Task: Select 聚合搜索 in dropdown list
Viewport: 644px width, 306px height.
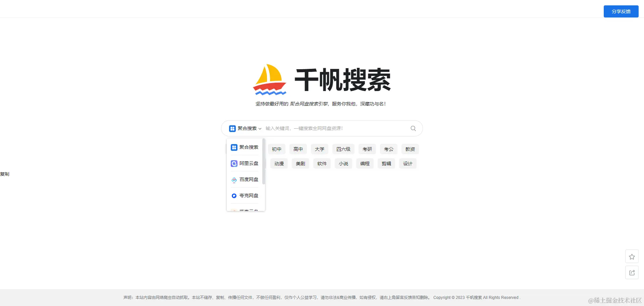Action: 245,147
